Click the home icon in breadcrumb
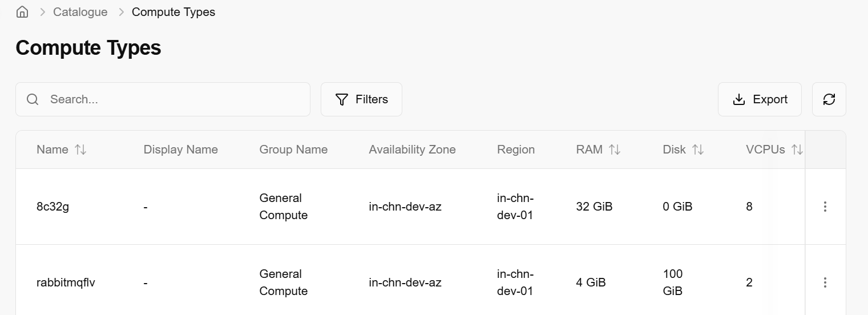 (22, 12)
